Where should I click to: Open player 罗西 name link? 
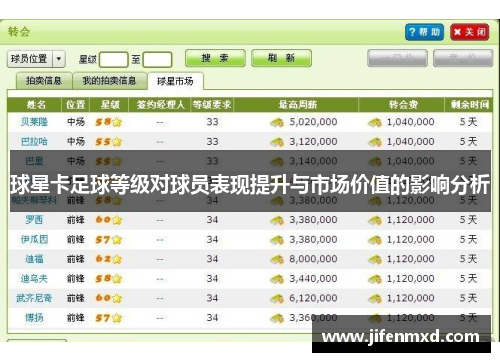coord(34,220)
